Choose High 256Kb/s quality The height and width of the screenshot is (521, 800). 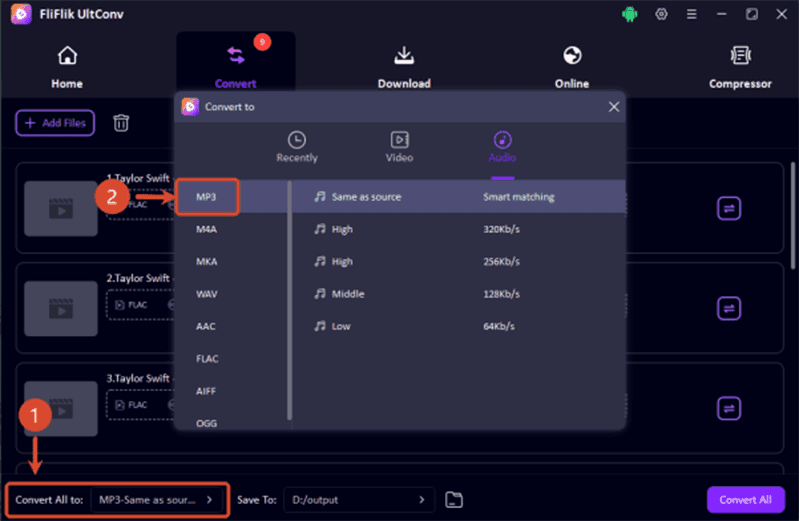[459, 261]
